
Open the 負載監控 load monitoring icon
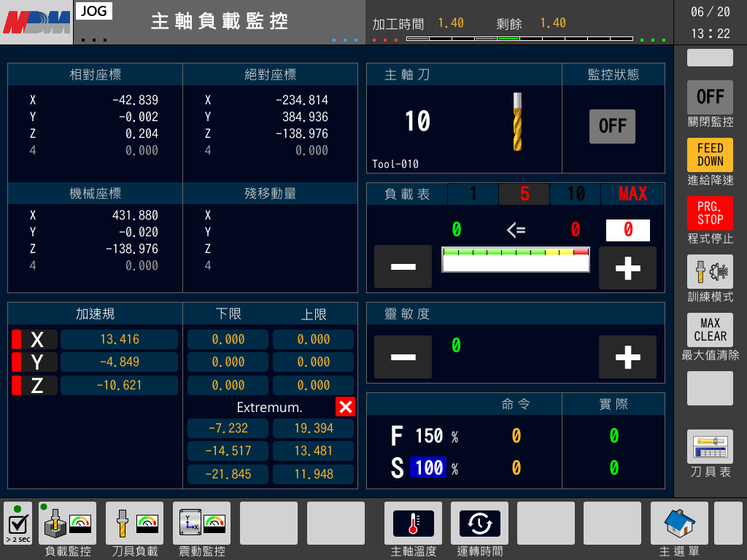click(x=69, y=523)
